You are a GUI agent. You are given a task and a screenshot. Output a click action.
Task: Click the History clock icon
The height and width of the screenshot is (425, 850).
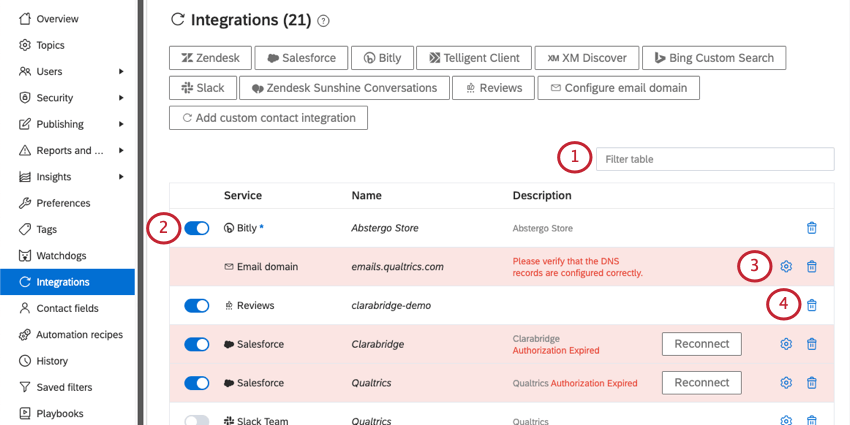click(24, 361)
